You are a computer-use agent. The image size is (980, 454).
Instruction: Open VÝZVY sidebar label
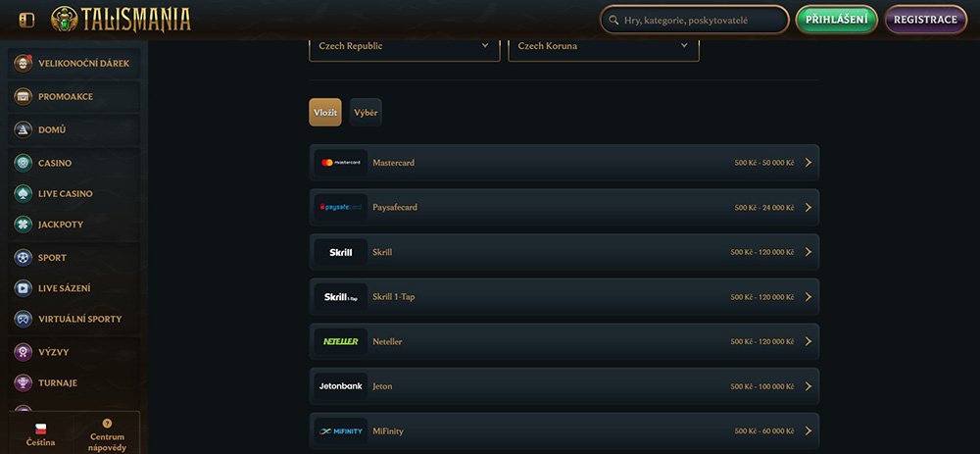(54, 352)
